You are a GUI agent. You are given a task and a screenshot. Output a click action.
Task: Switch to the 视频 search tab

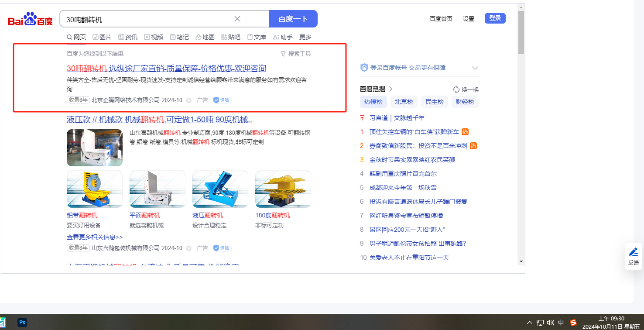(154, 37)
